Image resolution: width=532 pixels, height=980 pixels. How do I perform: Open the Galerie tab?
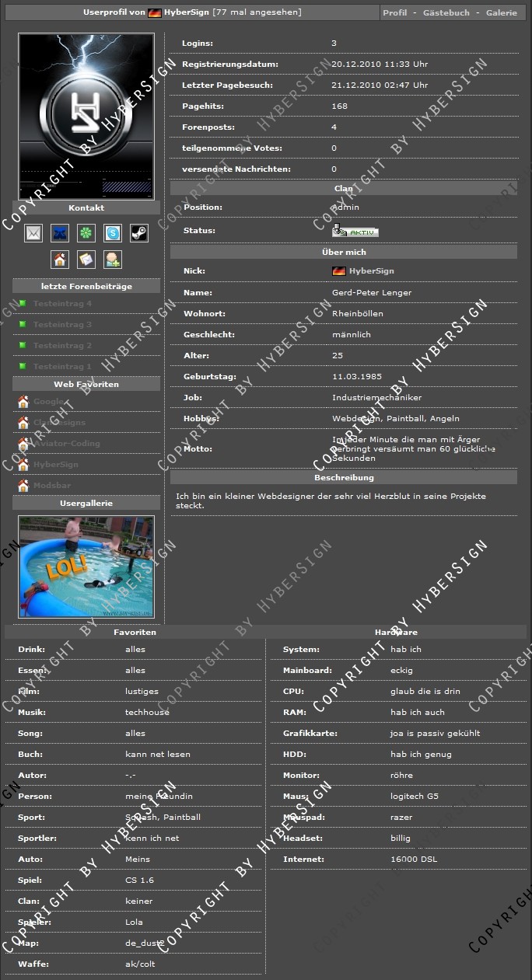pyautogui.click(x=501, y=13)
